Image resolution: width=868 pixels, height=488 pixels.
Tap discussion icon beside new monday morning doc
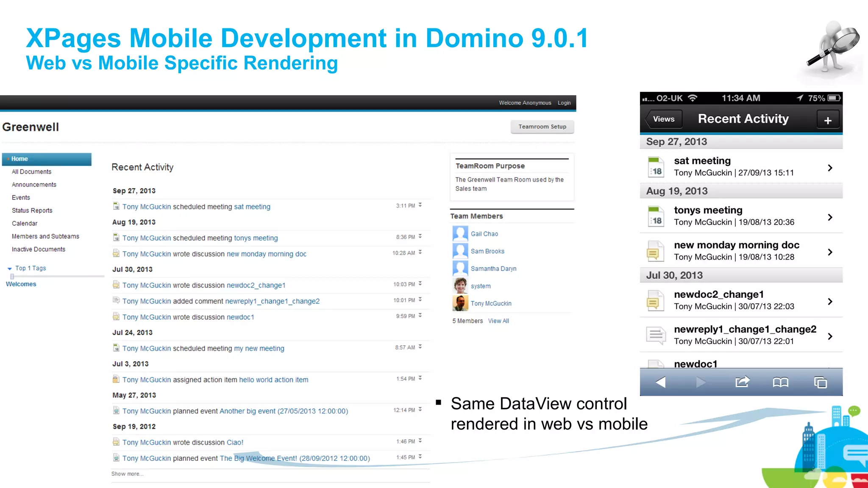pyautogui.click(x=655, y=251)
